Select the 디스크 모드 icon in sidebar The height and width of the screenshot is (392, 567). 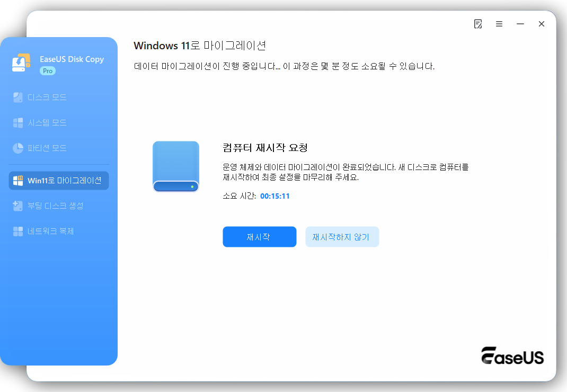coord(18,97)
